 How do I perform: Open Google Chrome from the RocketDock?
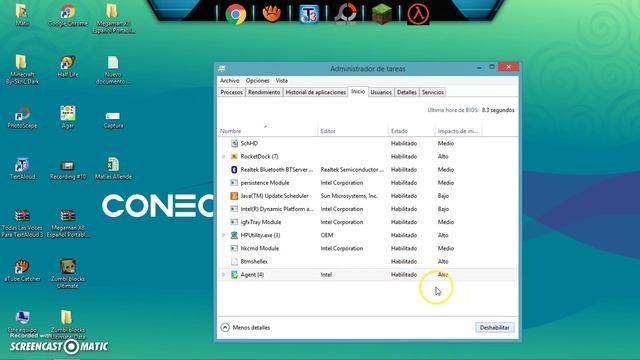(236, 14)
